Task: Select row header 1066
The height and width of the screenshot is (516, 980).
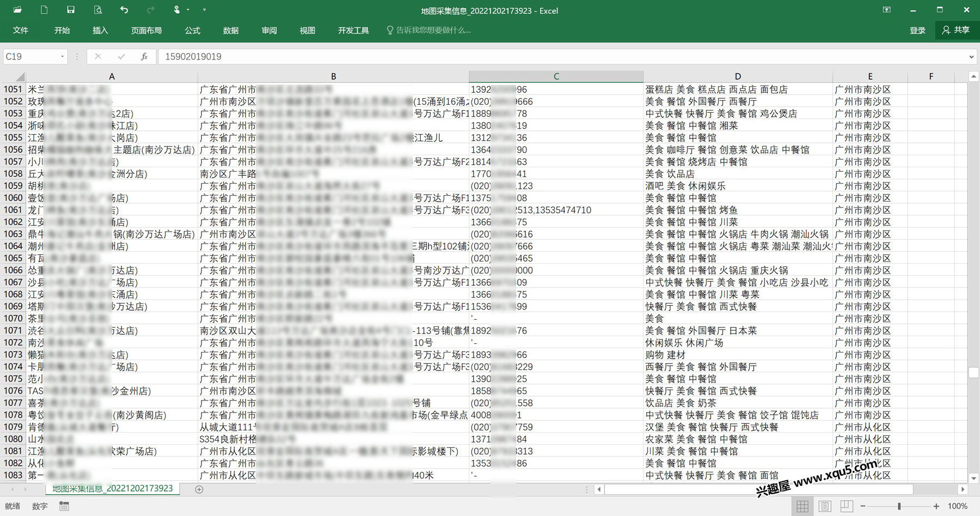Action: coord(14,270)
